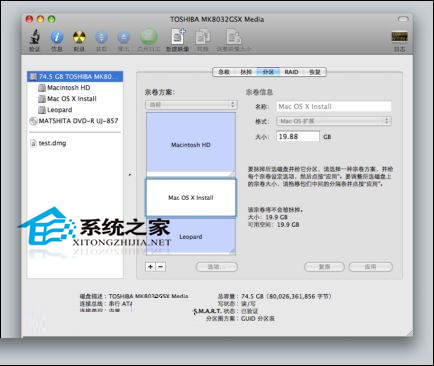
Task: Open the Log icon
Action: (x=399, y=37)
